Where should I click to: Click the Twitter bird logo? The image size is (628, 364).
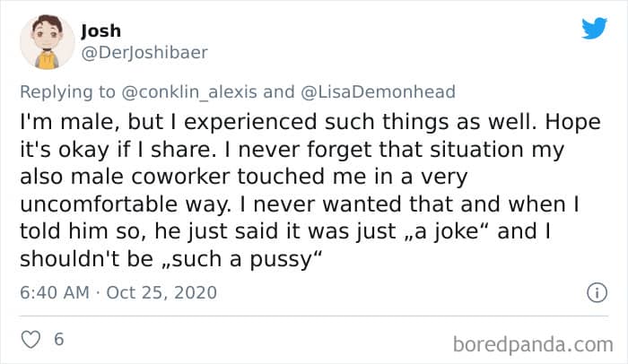(594, 28)
